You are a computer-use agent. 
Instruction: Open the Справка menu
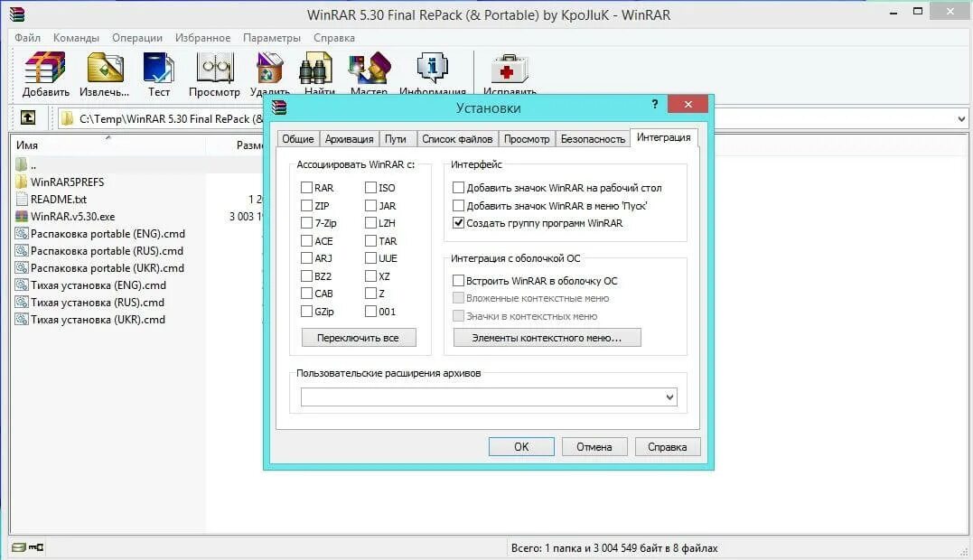pos(334,38)
